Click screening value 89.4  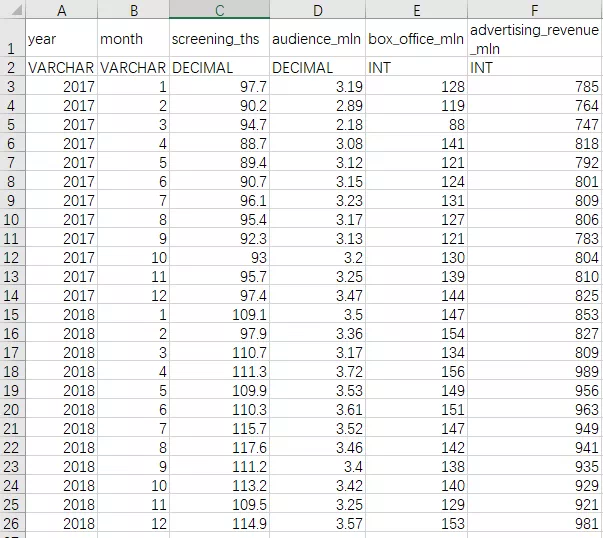(220, 162)
